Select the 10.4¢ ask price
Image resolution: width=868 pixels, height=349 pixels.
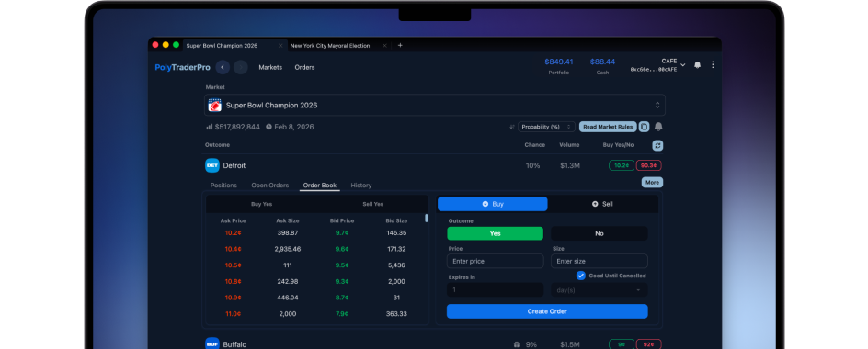(233, 250)
